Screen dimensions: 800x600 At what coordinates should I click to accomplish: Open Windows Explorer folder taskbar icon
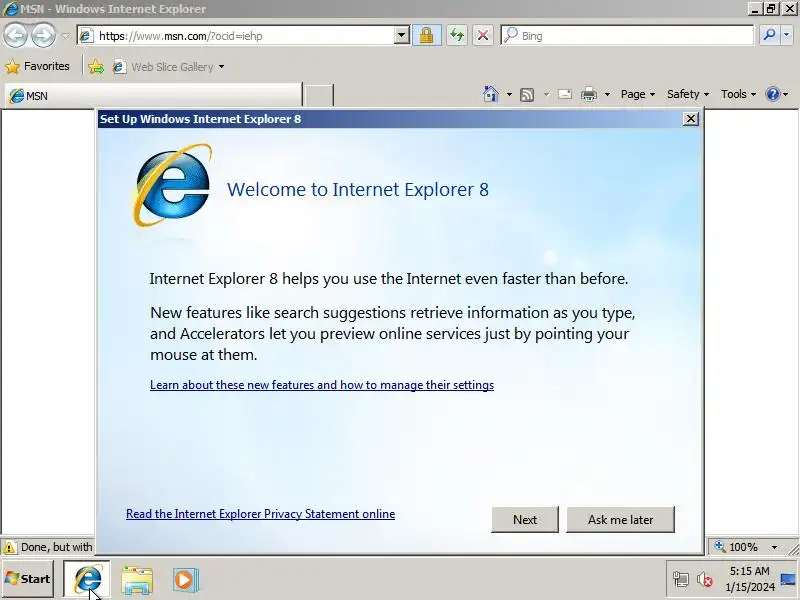(137, 580)
